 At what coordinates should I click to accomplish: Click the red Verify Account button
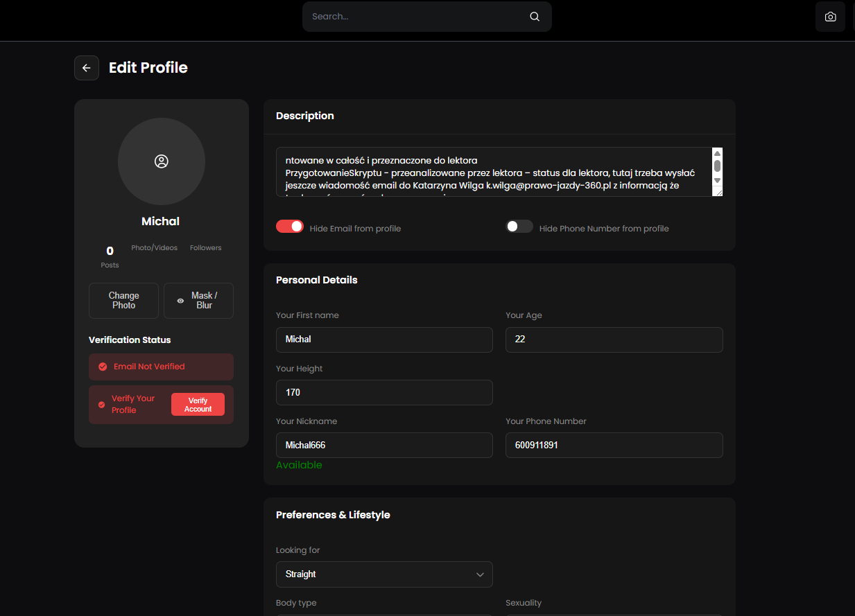198,405
